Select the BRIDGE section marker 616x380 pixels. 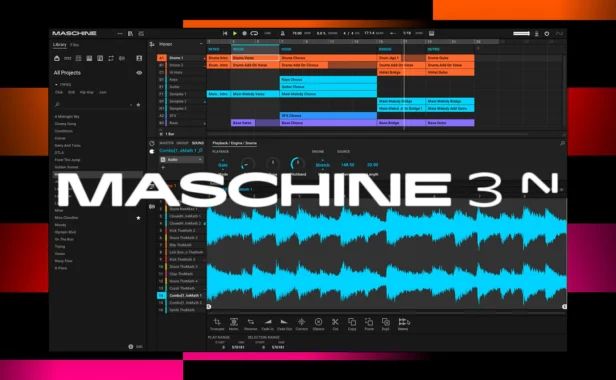(385, 50)
